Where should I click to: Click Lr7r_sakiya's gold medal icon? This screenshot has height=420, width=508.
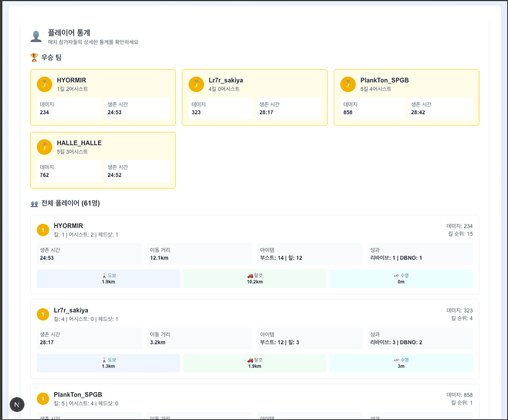click(196, 84)
